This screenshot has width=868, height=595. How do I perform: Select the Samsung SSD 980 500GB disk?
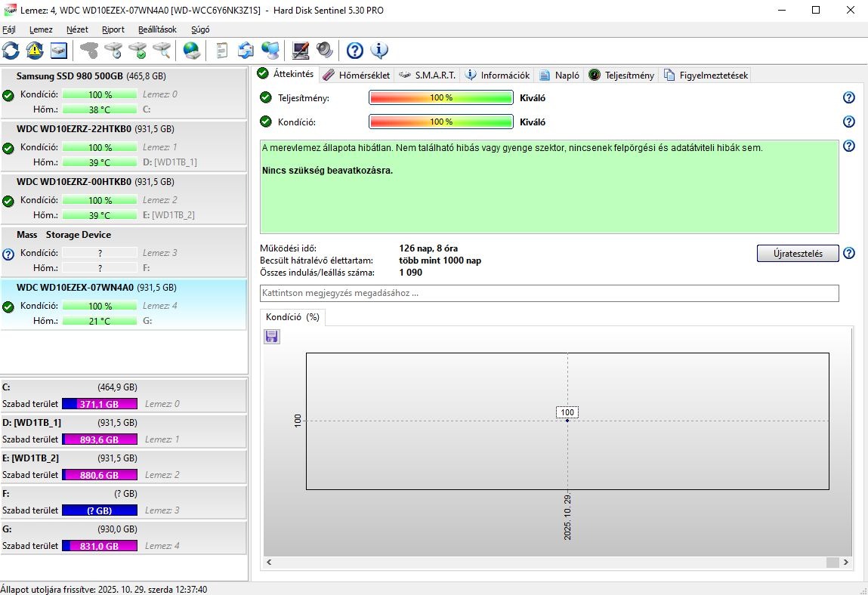[123, 93]
